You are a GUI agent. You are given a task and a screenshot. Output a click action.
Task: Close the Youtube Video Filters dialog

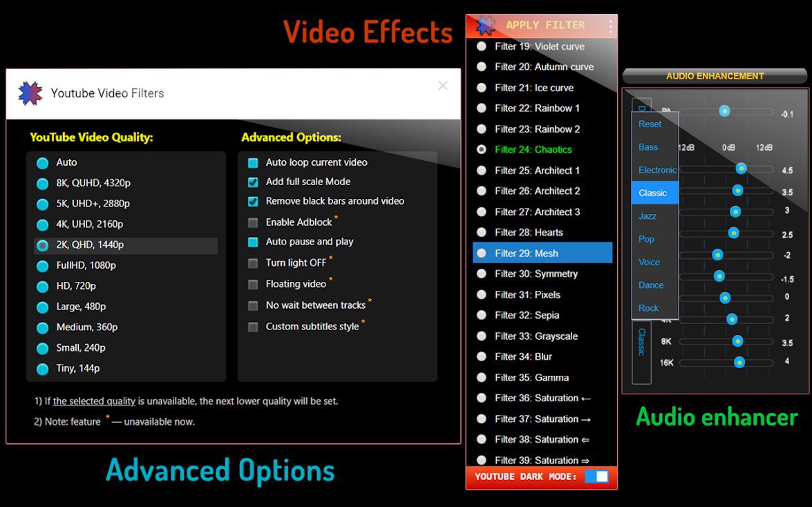(x=442, y=86)
